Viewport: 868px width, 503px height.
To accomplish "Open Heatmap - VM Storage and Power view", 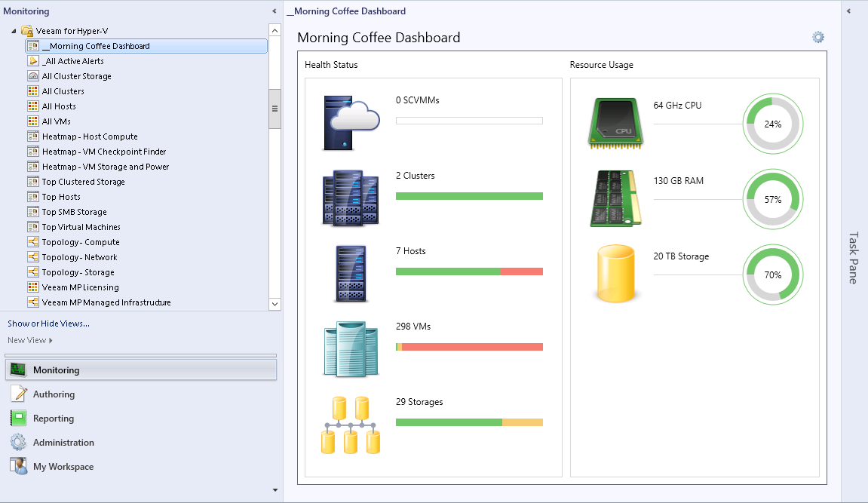I will coord(106,167).
